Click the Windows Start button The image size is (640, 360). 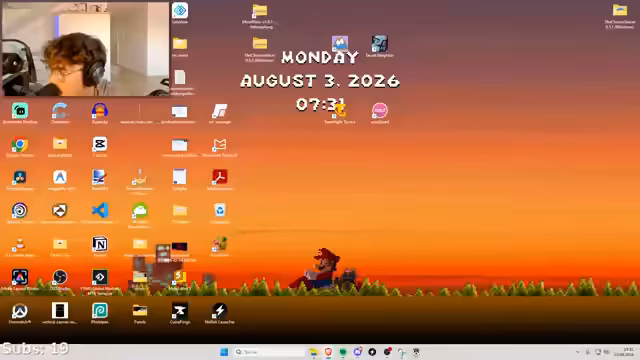224,352
